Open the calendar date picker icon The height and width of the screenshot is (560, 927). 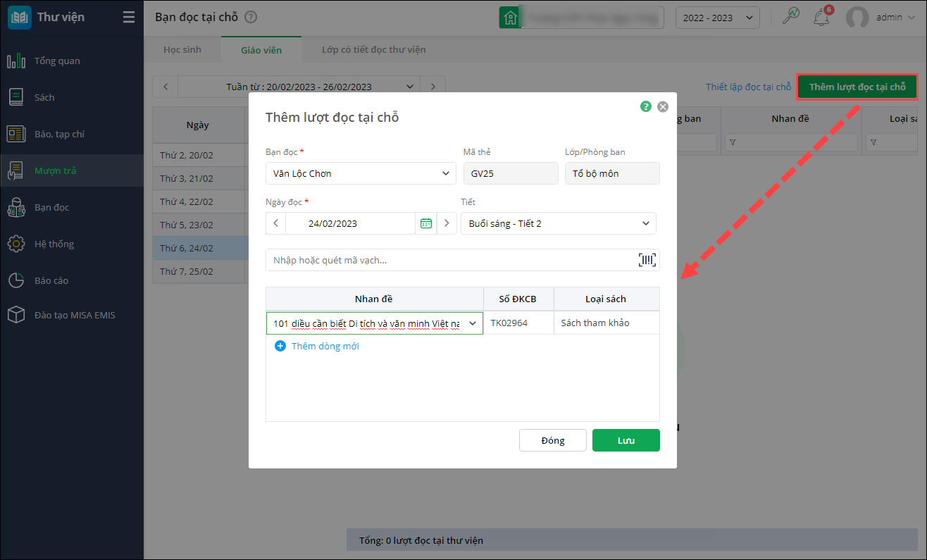click(426, 223)
